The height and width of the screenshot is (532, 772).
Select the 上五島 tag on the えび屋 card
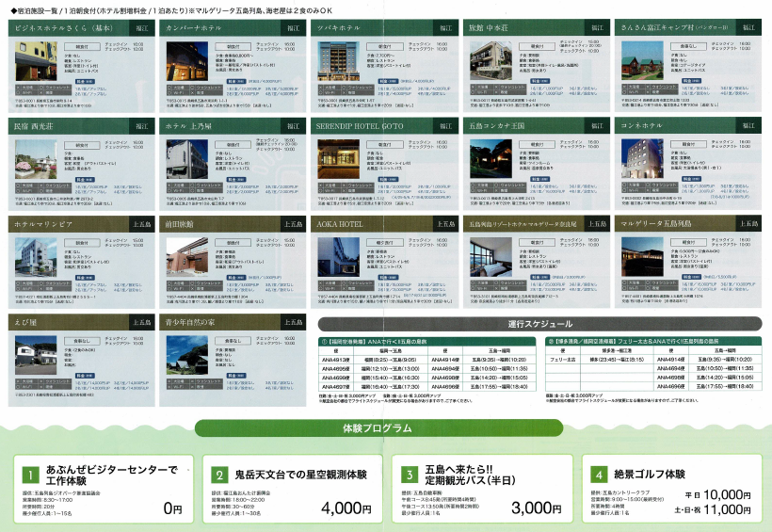tap(142, 322)
